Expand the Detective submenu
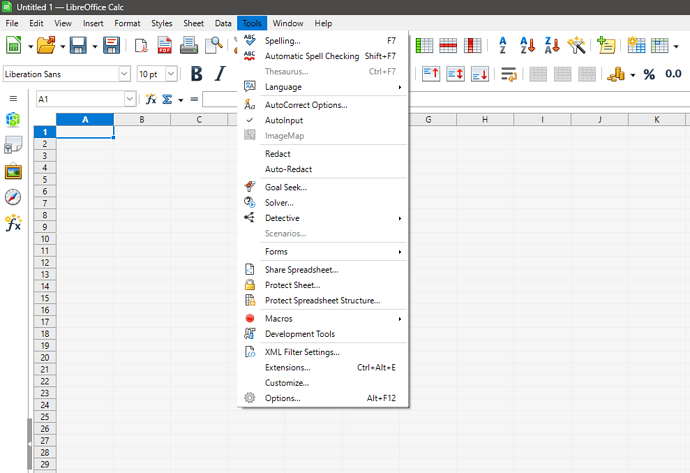The height and width of the screenshot is (473, 690). tap(323, 218)
